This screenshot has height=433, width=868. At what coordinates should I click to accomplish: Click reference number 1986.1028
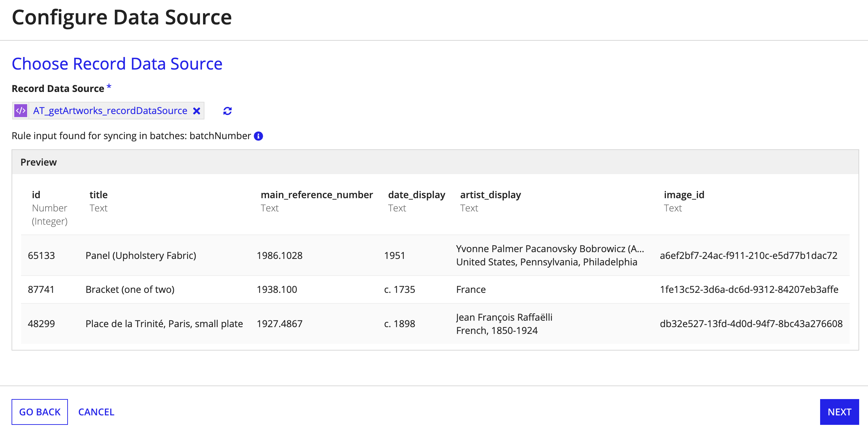coord(279,256)
